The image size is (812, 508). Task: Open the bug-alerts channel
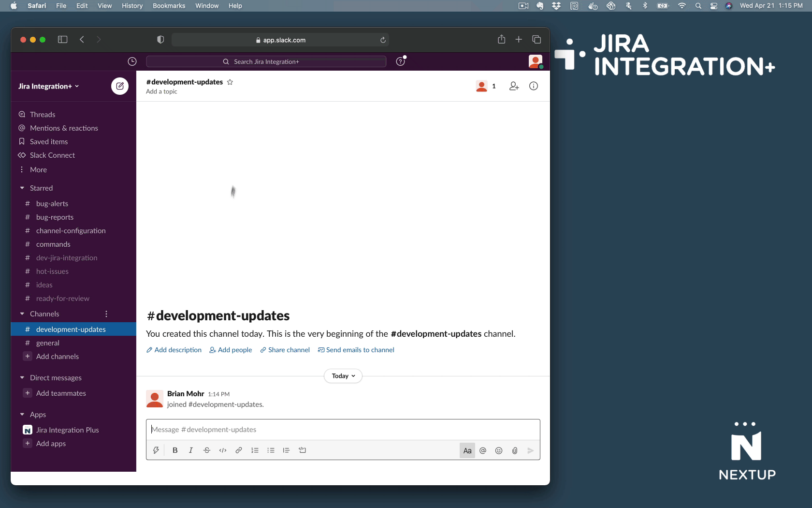coord(52,204)
